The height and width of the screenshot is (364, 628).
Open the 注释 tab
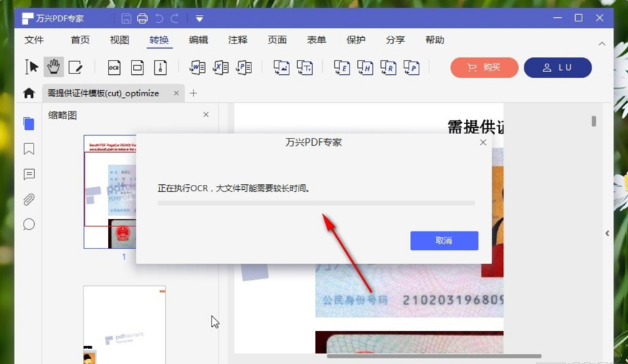pyautogui.click(x=237, y=40)
